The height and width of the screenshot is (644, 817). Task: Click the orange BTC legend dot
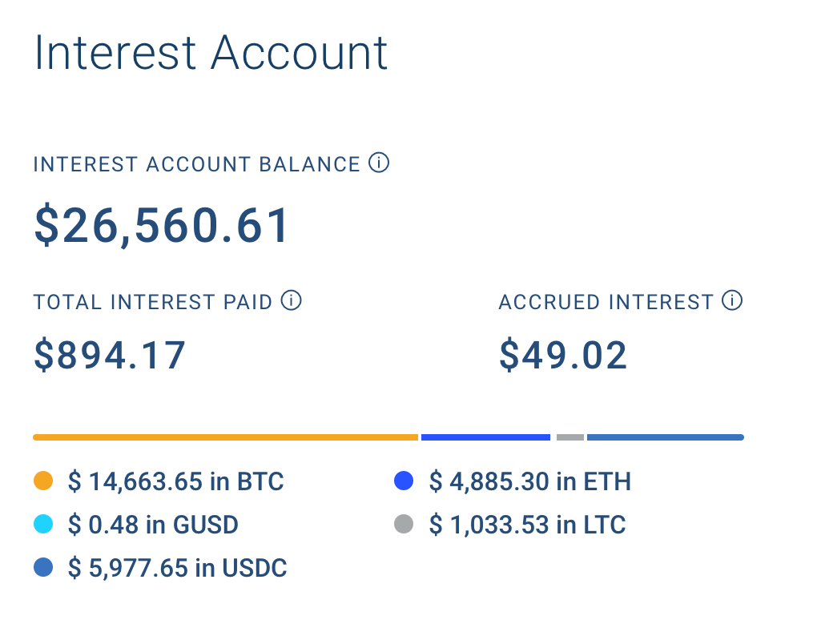tap(43, 481)
